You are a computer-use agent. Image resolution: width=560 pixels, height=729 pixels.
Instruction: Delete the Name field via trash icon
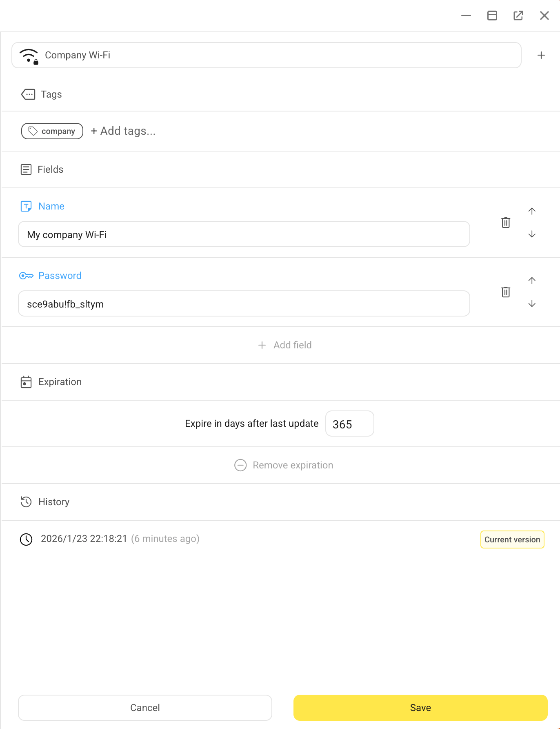(x=505, y=223)
